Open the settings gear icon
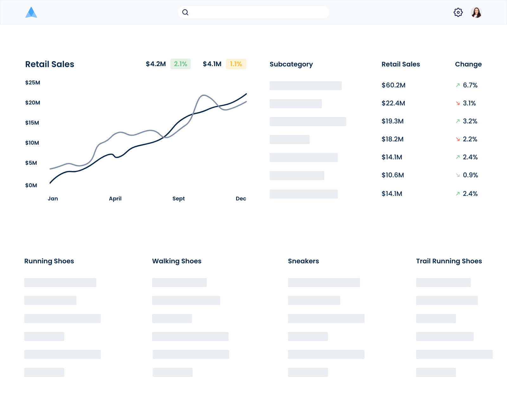The width and height of the screenshot is (507, 420). (x=458, y=12)
